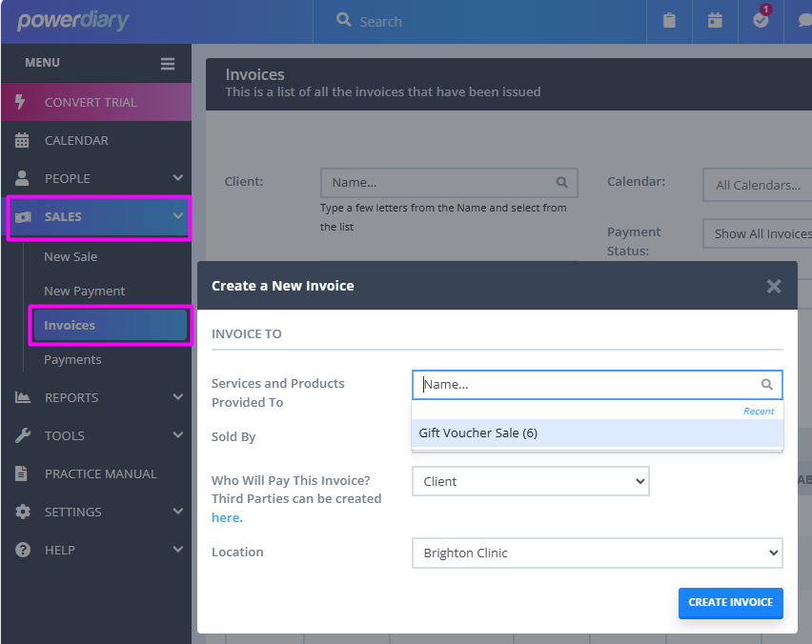Image resolution: width=812 pixels, height=644 pixels.
Task: Expand the Reports menu chevron
Action: click(x=177, y=396)
